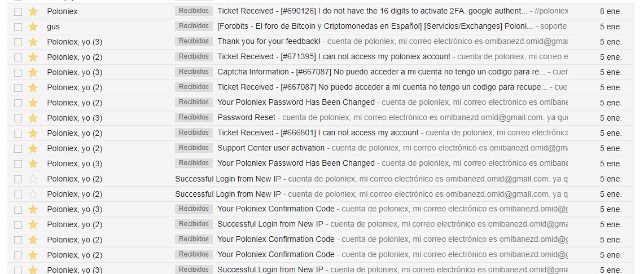The image size is (644, 274).
Task: Open 'Support Center user activation' email subject
Action: 271,148
